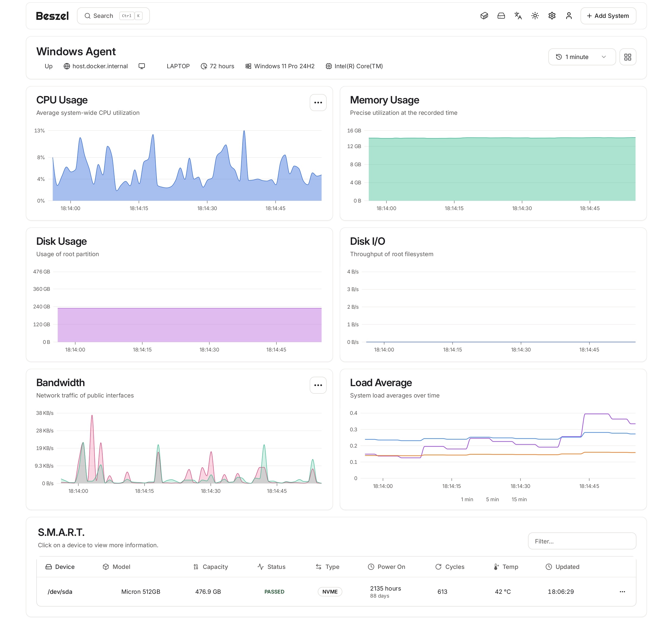The width and height of the screenshot is (672, 629).
Task: Open the user account icon
Action: coord(569,15)
